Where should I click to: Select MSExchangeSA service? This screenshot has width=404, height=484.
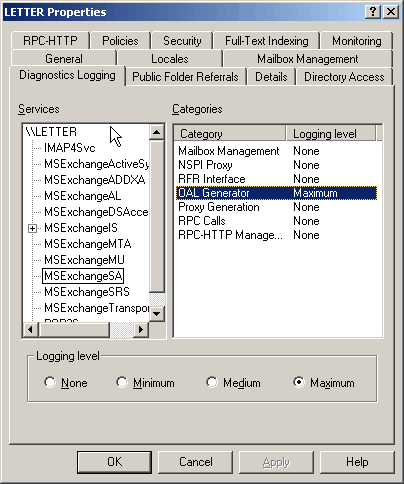pos(83,276)
